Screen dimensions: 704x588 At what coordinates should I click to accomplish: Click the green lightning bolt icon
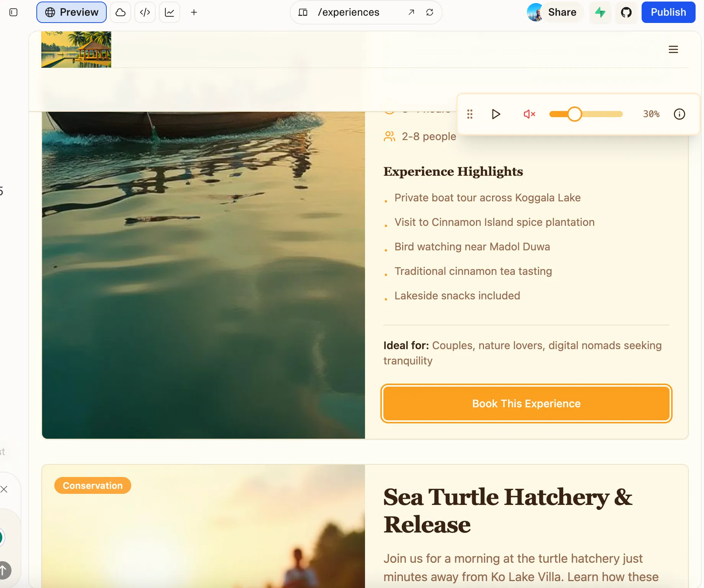(600, 12)
